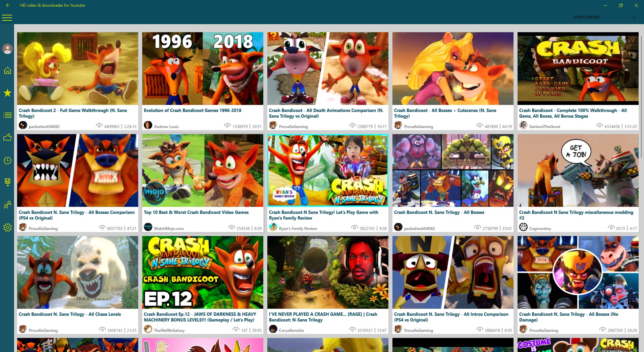Click the 1338979 view count
Image resolution: width=644 pixels, height=352 pixels.
coord(240,127)
